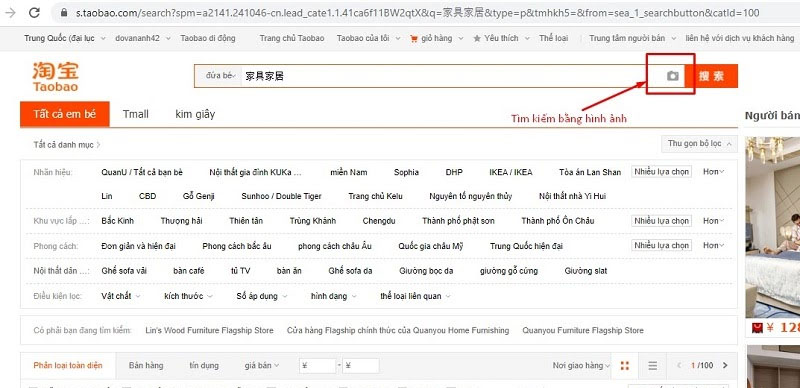Click the lock icon in the address bar

(x=64, y=13)
